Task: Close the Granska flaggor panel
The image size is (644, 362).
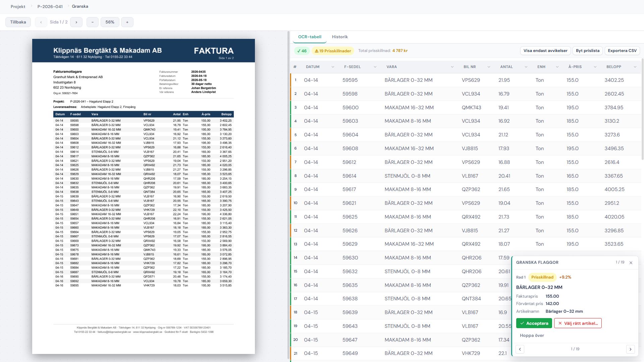Action: coord(631,263)
